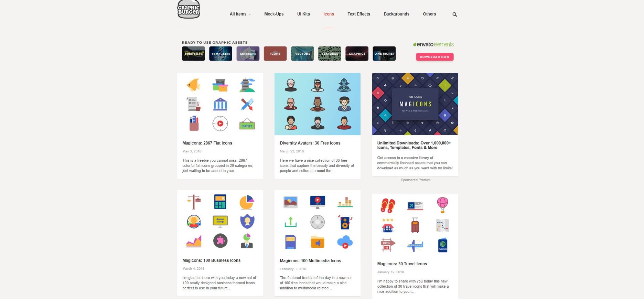This screenshot has width=644, height=299.
Task: Click the Free Files asset tile
Action: click(x=193, y=54)
